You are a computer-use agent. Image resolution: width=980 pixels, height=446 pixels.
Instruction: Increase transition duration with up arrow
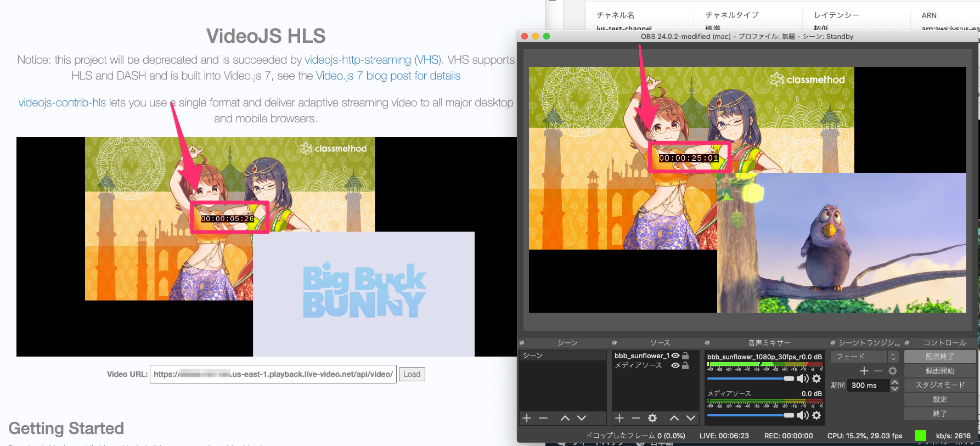[894, 382]
